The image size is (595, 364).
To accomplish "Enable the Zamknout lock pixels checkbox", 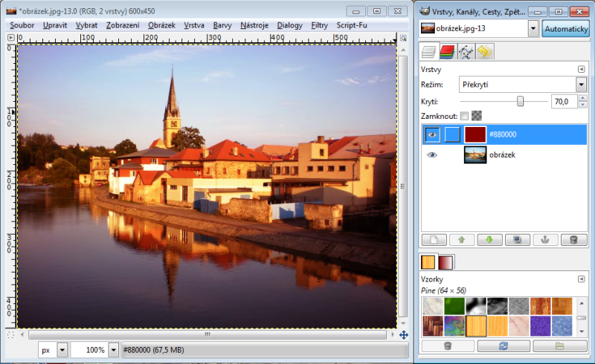I will pyautogui.click(x=464, y=116).
